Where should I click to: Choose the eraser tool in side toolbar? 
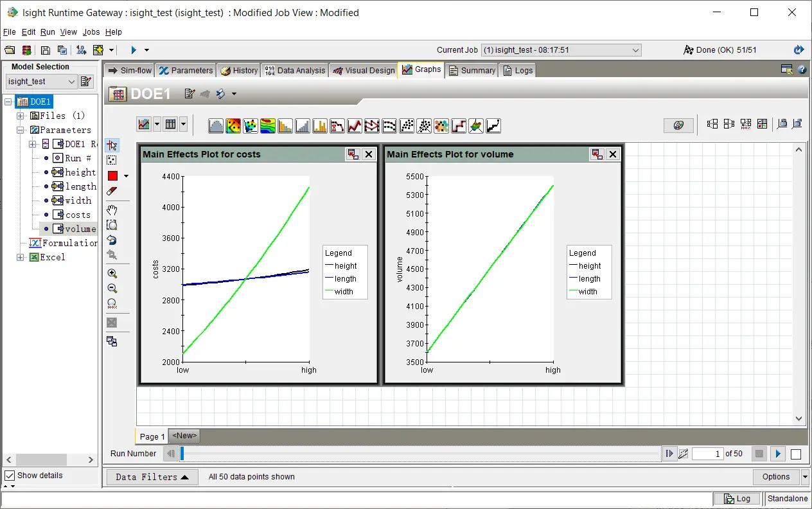[112, 191]
